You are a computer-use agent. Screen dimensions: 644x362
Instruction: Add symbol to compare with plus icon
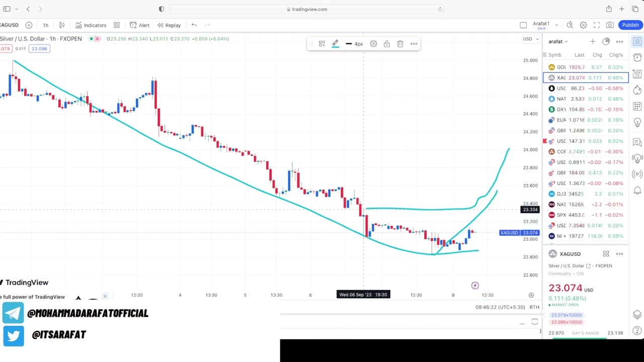pyautogui.click(x=29, y=25)
